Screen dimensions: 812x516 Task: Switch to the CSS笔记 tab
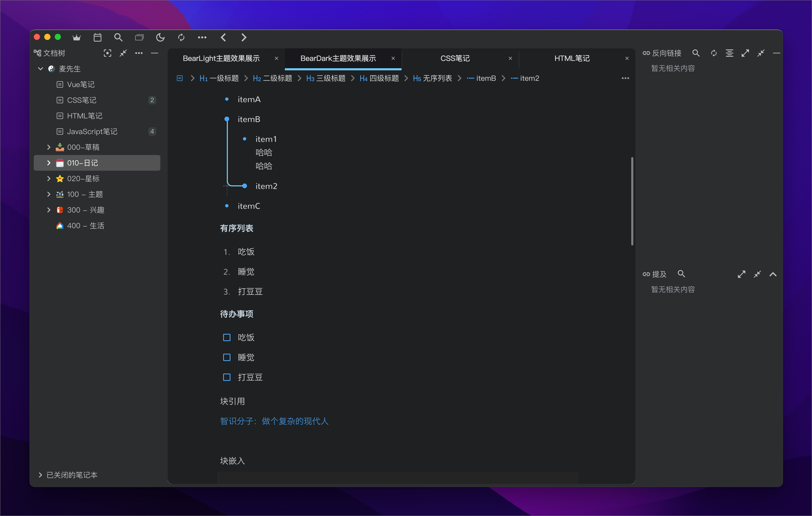pos(455,58)
